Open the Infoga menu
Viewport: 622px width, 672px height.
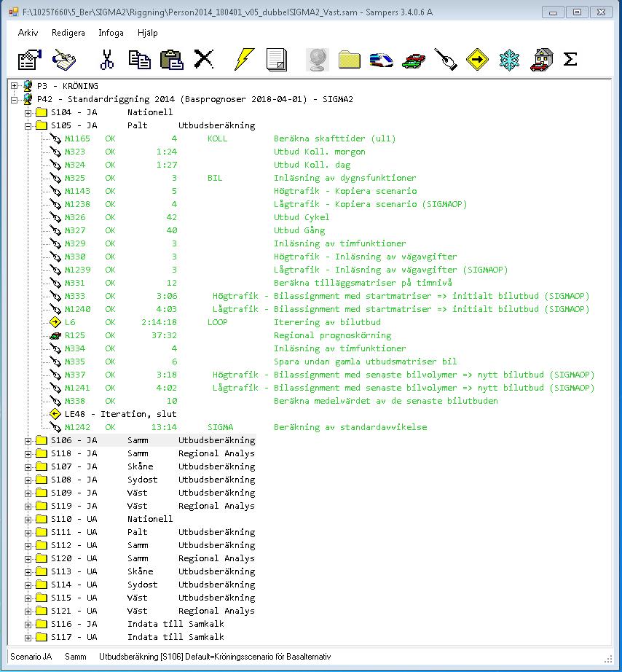click(x=111, y=33)
